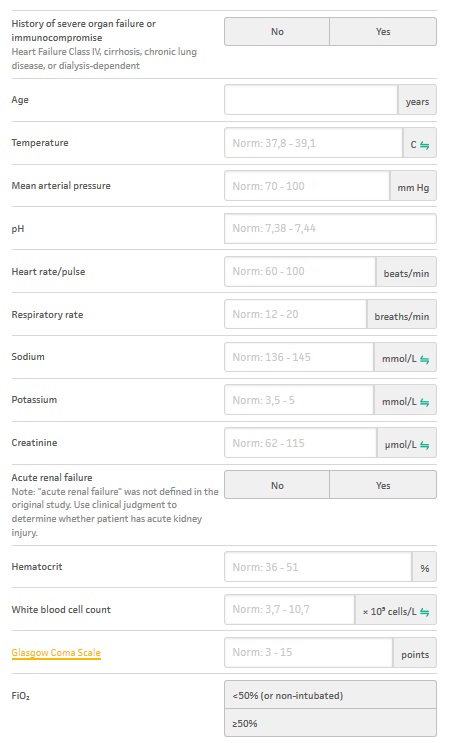Toggle white blood cell count unit icon

(425, 612)
